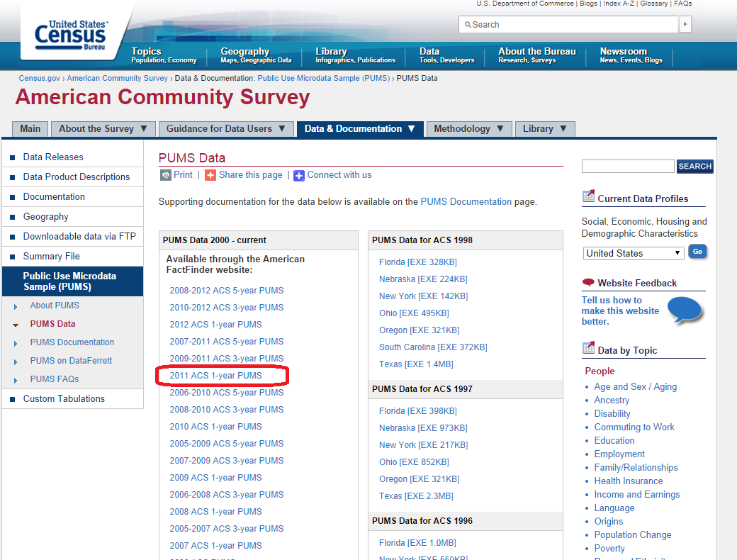Image resolution: width=737 pixels, height=560 pixels.
Task: Select Summary File in sidebar
Action: coord(51,256)
